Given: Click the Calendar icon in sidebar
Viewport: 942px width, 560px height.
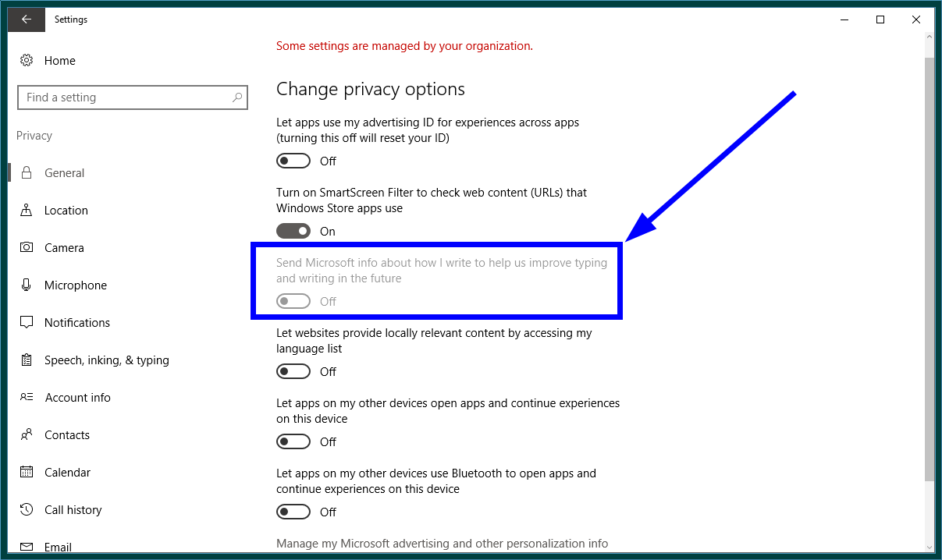Looking at the screenshot, I should [x=27, y=472].
